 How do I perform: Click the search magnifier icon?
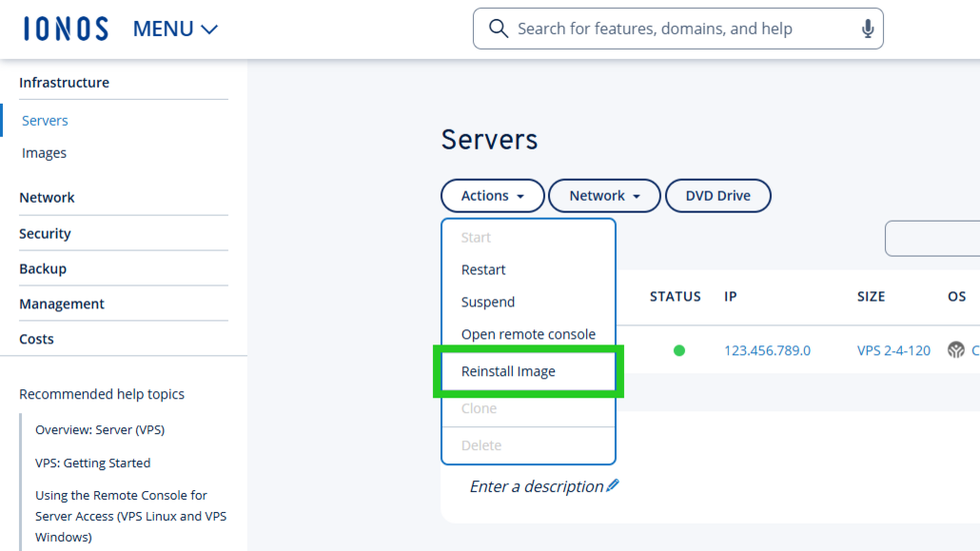499,29
